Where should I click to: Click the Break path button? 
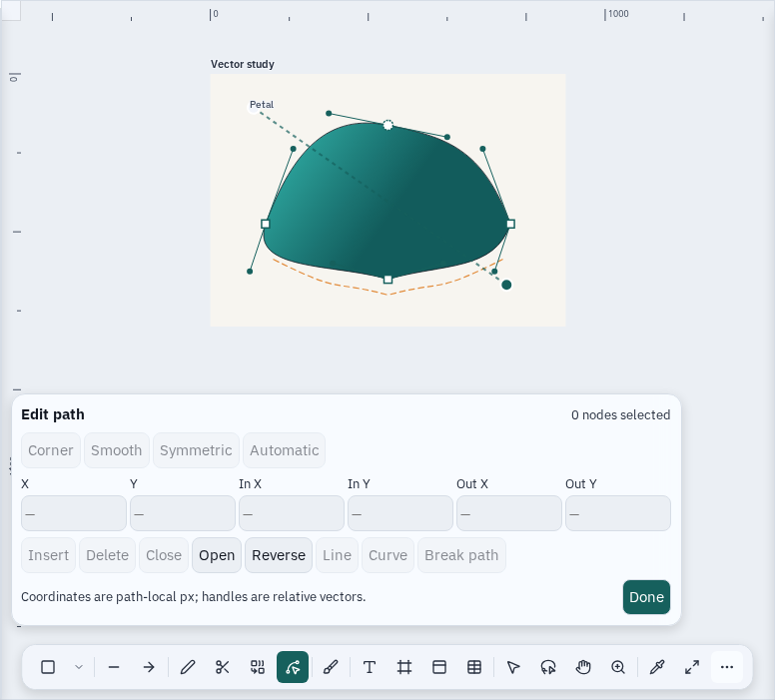point(461,555)
